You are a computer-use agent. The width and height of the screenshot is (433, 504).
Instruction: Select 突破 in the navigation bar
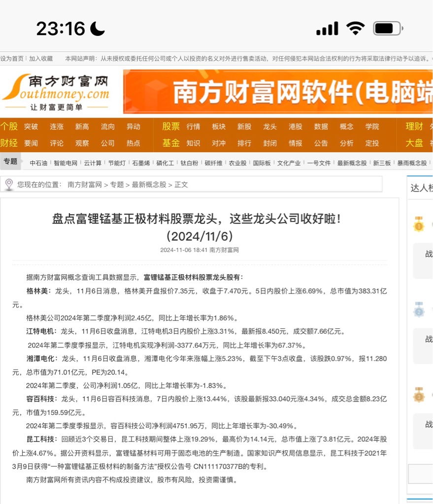click(31, 126)
